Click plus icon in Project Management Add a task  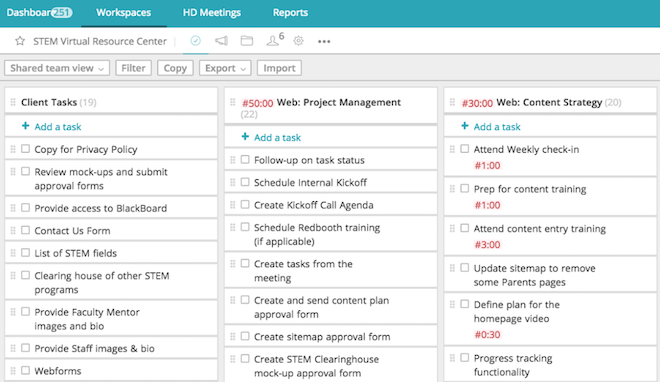pyautogui.click(x=245, y=137)
